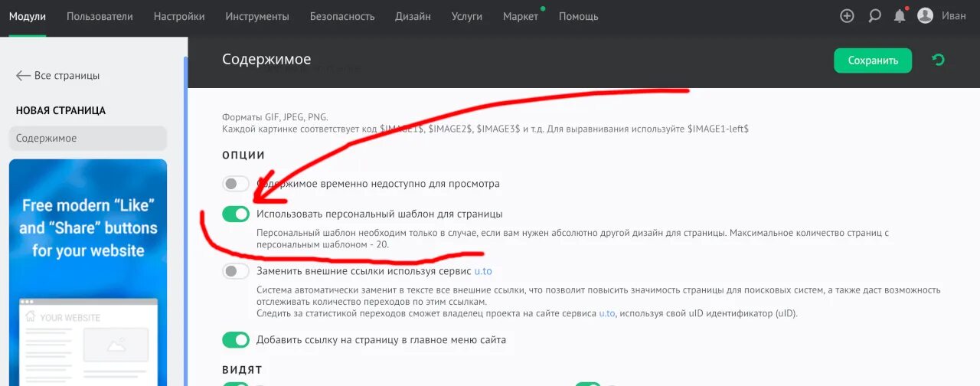Open the notifications bell

tap(900, 15)
